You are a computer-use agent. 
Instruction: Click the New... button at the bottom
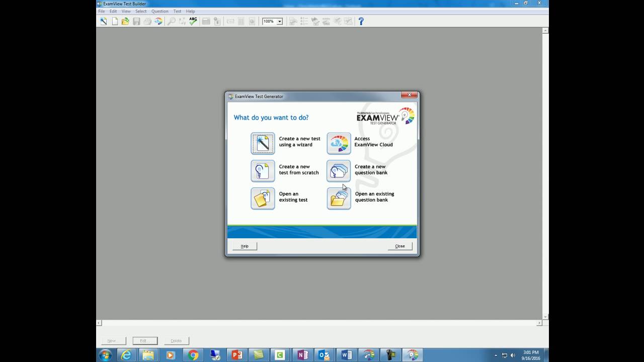click(x=113, y=340)
